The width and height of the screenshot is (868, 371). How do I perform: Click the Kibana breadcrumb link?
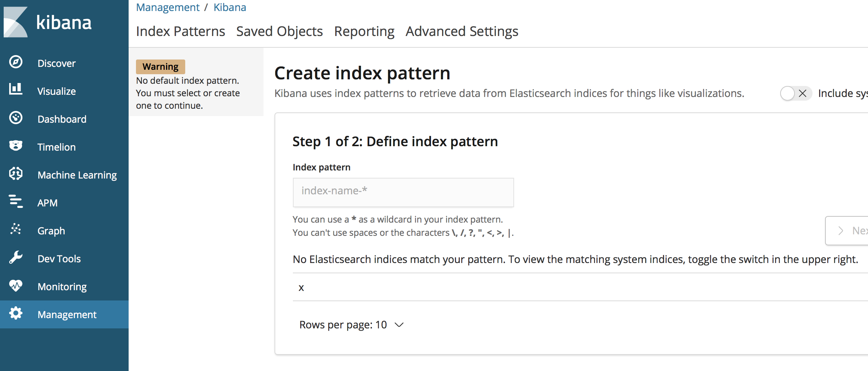(230, 7)
